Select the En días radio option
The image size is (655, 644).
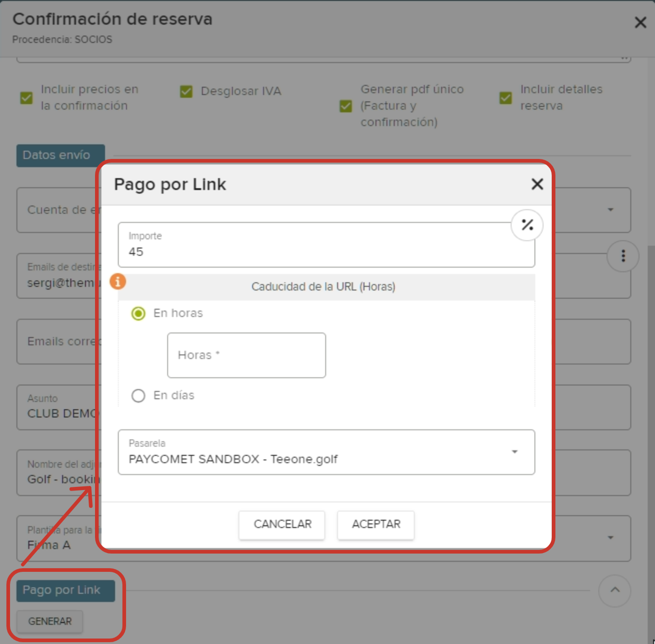coord(138,396)
